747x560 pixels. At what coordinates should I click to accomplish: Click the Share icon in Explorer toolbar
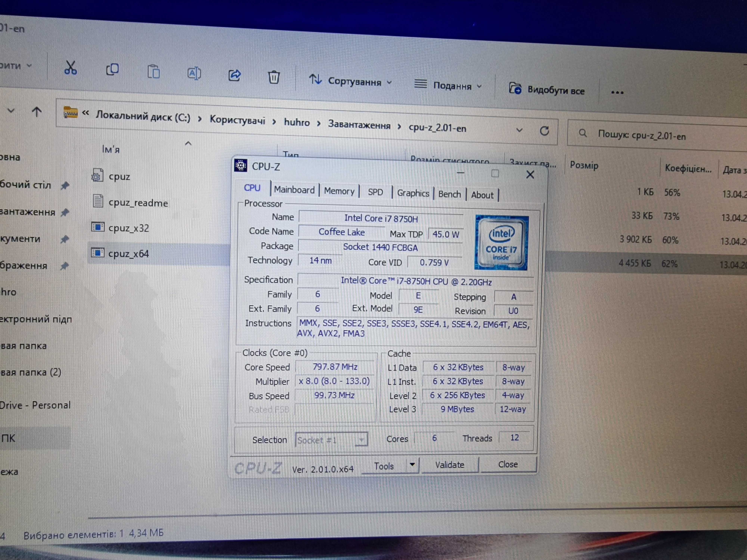pyautogui.click(x=235, y=75)
